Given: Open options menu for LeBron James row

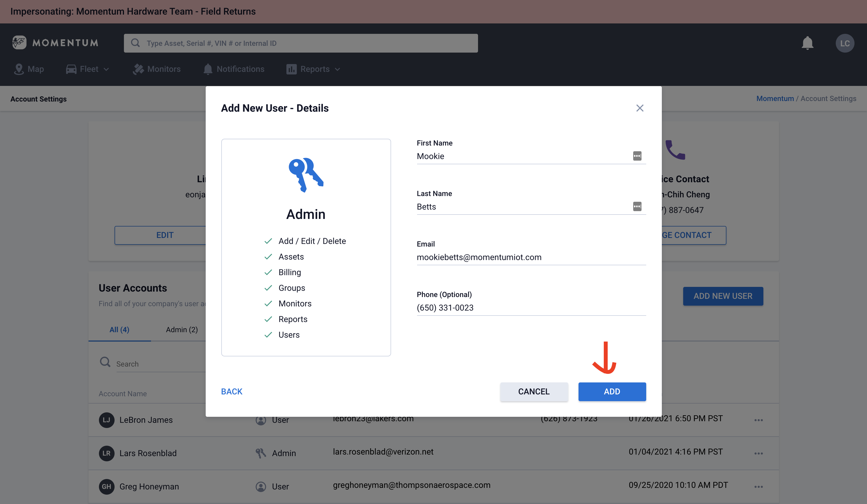Looking at the screenshot, I should pos(758,420).
